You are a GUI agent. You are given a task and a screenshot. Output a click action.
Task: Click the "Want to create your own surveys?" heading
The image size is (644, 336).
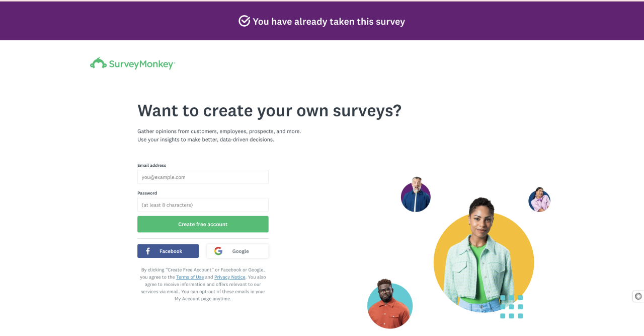(269, 110)
